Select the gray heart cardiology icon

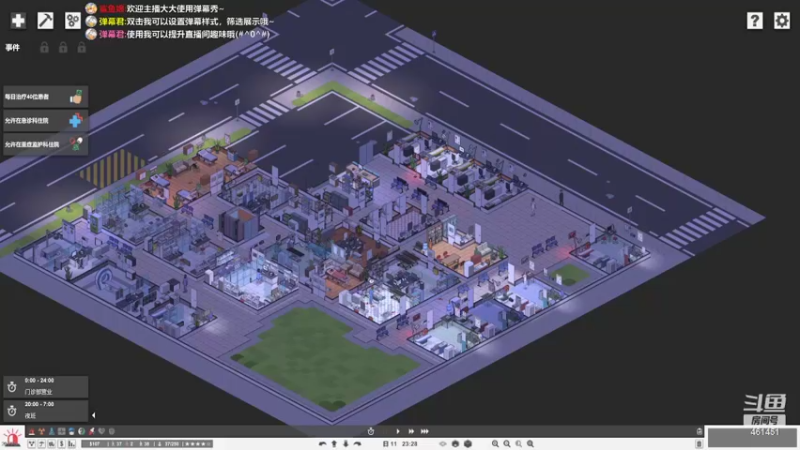click(102, 431)
